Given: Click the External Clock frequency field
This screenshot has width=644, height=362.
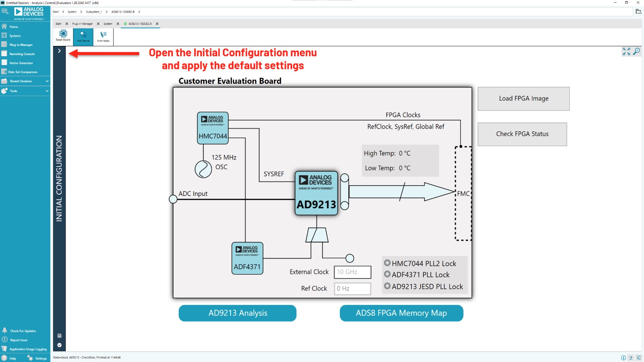Looking at the screenshot, I should [352, 272].
